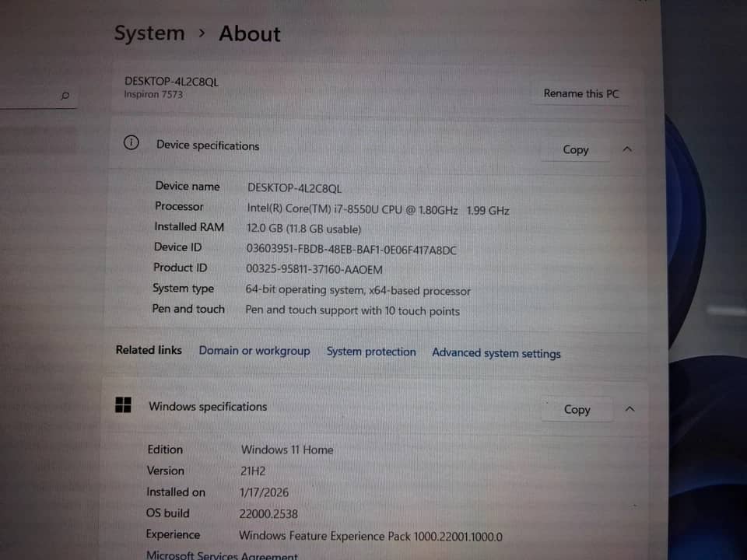This screenshot has height=560, width=747.
Task: Copy the Device specifications
Action: (576, 150)
